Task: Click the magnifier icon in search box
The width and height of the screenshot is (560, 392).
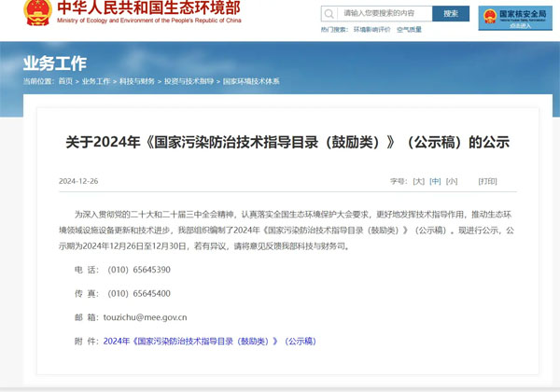Action: pos(330,14)
